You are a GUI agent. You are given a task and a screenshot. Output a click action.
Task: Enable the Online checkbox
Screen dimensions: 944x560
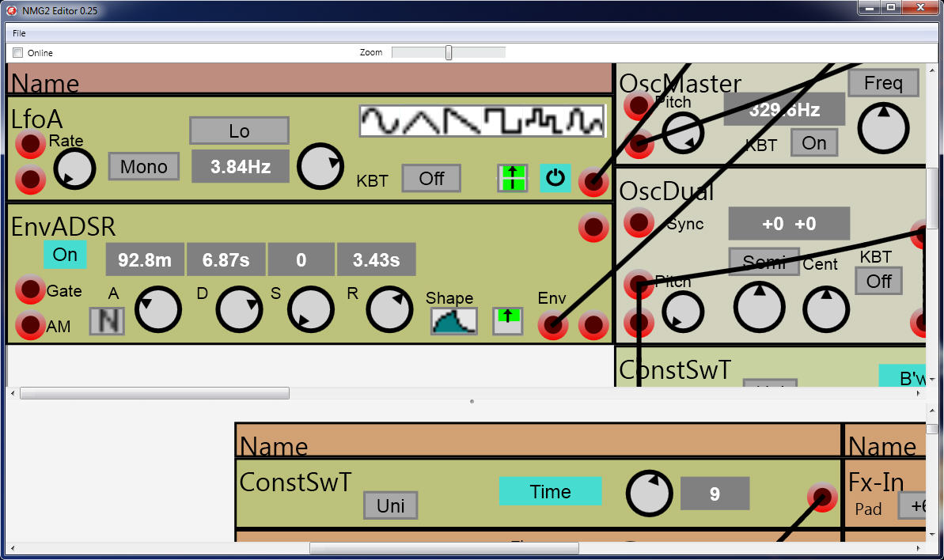click(x=18, y=53)
